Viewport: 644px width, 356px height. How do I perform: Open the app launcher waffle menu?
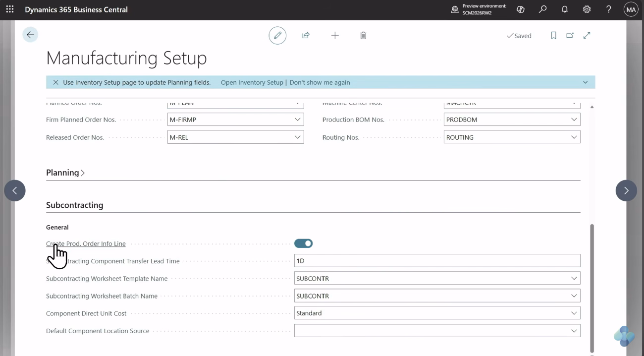click(10, 9)
